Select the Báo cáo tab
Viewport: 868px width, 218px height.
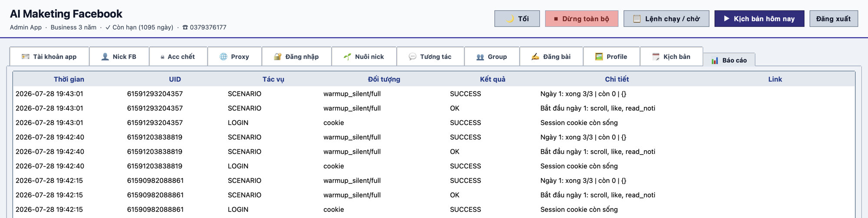click(729, 60)
